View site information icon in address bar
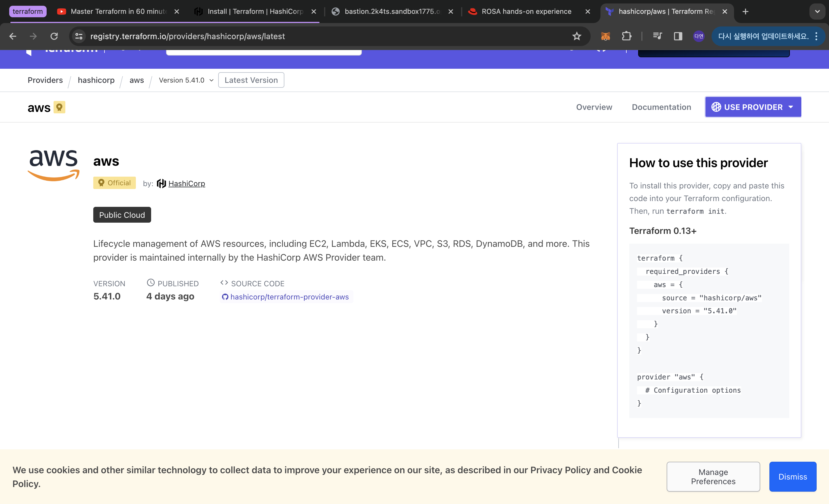Image resolution: width=829 pixels, height=504 pixels. coord(79,36)
